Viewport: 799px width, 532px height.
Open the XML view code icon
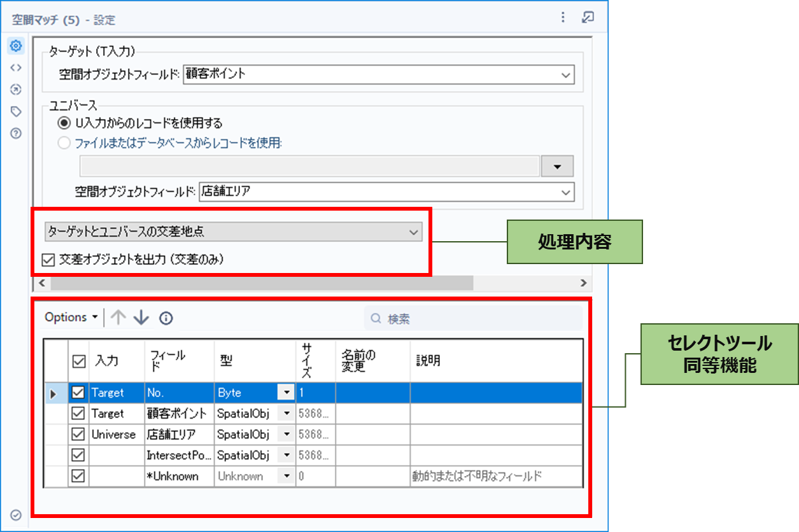[x=16, y=67]
